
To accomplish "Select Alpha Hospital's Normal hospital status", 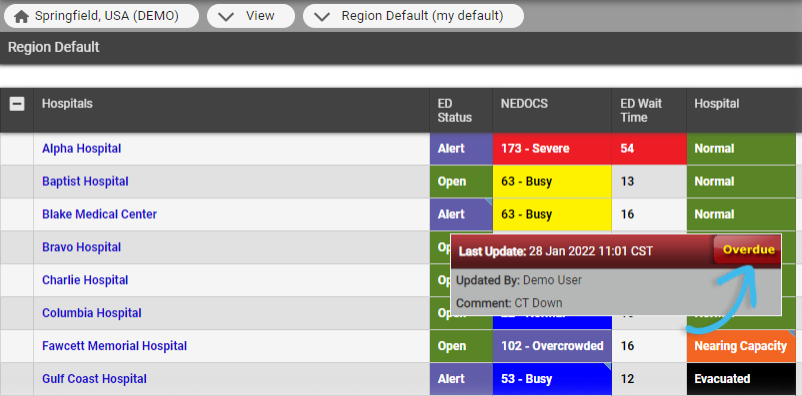I will click(741, 149).
